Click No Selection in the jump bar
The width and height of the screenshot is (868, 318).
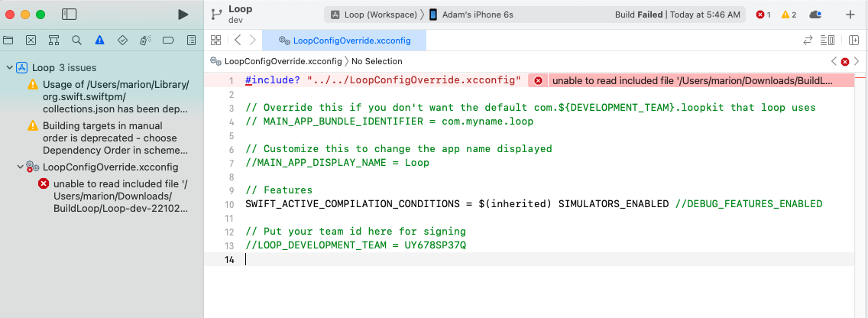point(377,61)
